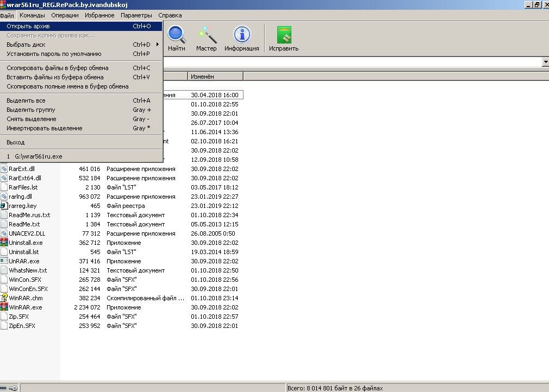Choose Выделить все menu entry
The height and width of the screenshot is (392, 549).
click(81, 100)
